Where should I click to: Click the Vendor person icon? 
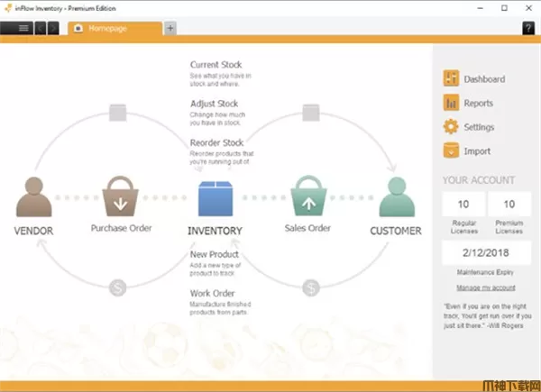click(x=35, y=196)
